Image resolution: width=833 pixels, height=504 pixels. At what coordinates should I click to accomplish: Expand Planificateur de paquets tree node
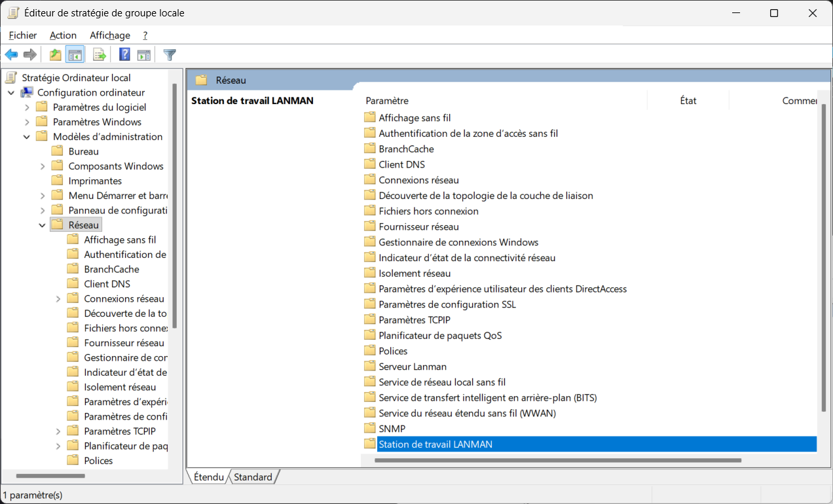58,446
